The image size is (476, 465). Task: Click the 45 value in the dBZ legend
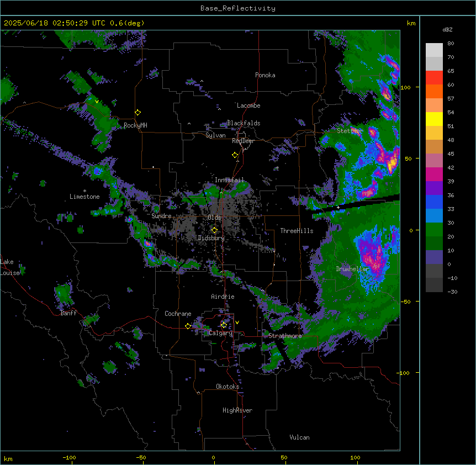click(x=451, y=154)
